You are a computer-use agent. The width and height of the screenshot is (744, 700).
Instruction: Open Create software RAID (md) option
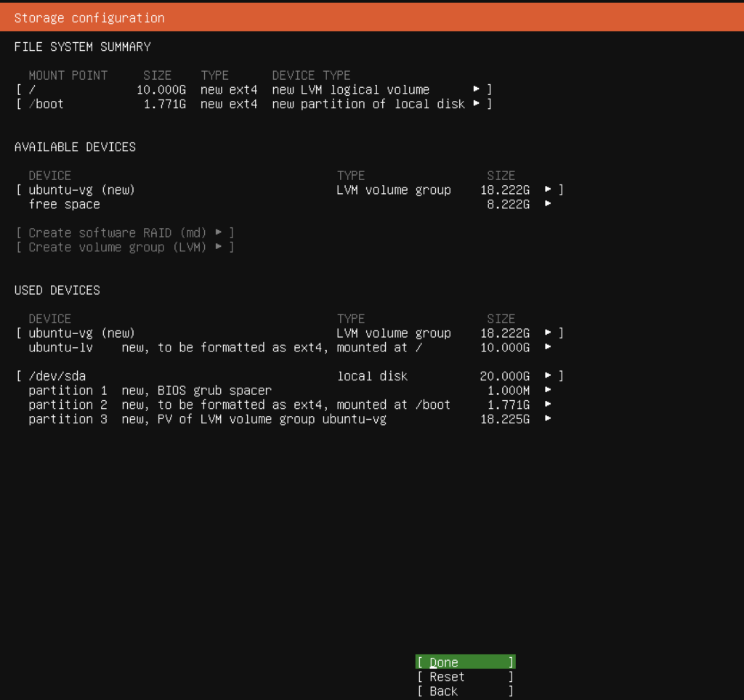click(124, 232)
